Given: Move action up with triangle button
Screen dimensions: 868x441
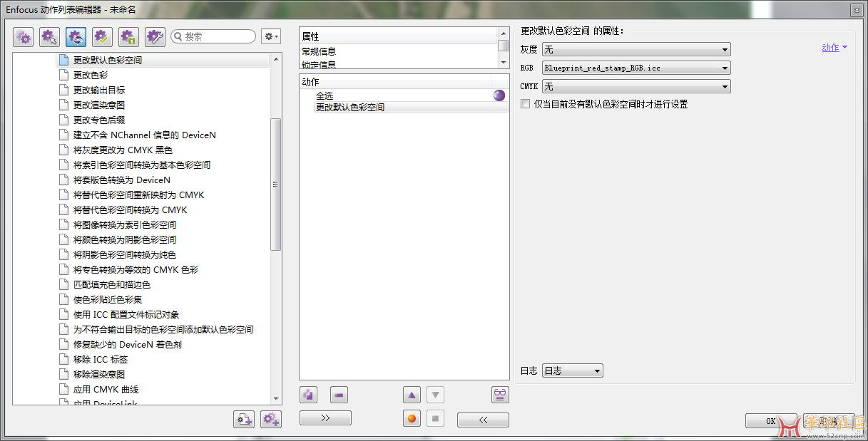Looking at the screenshot, I should coord(412,395).
